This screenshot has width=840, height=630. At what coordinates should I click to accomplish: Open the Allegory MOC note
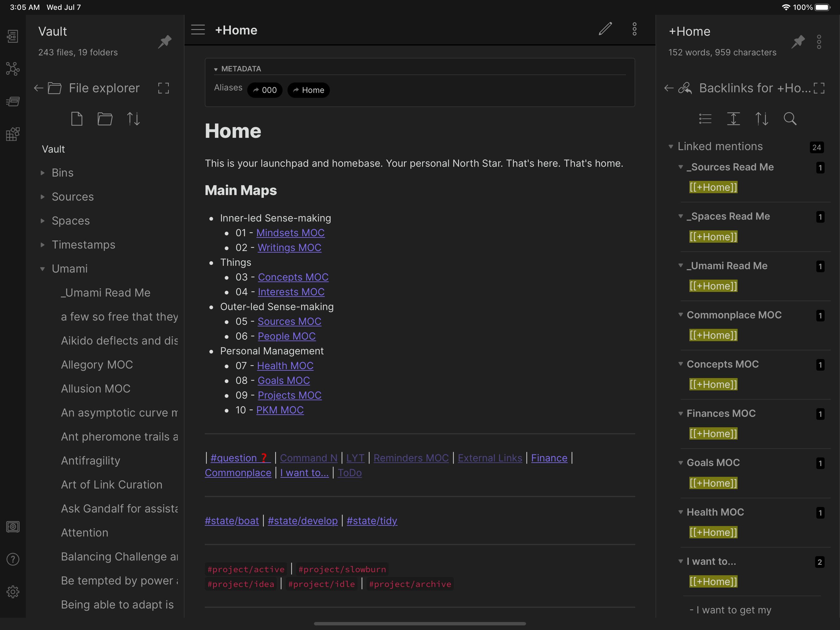click(x=97, y=365)
